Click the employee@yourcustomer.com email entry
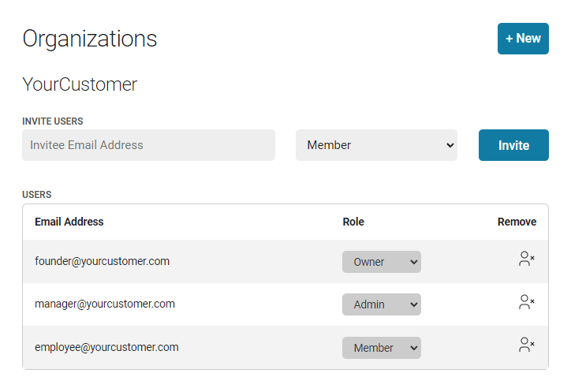571x392 pixels. (x=106, y=347)
